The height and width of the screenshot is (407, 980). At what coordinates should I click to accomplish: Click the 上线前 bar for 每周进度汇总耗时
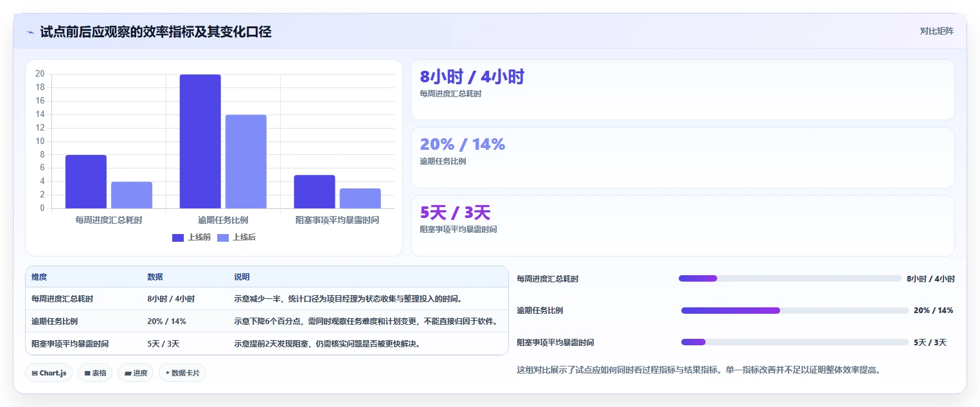click(x=86, y=181)
